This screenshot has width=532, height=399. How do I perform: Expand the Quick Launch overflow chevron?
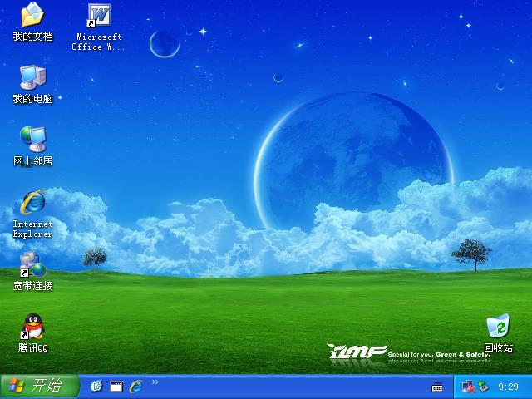155,382
